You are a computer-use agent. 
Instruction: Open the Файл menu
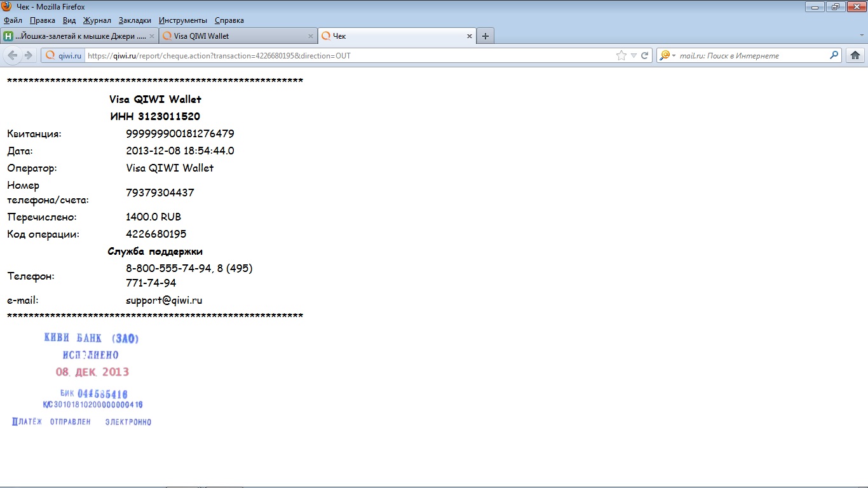13,20
